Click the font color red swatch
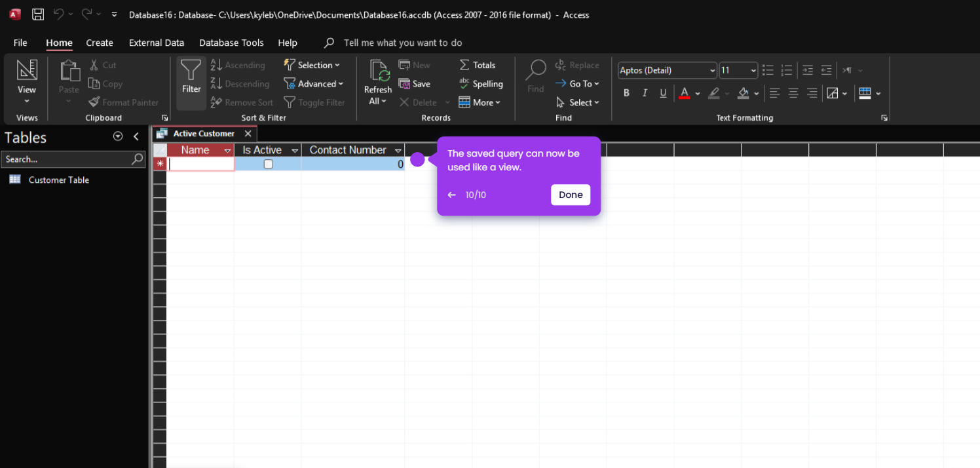Viewport: 980px width, 468px height. [685, 93]
